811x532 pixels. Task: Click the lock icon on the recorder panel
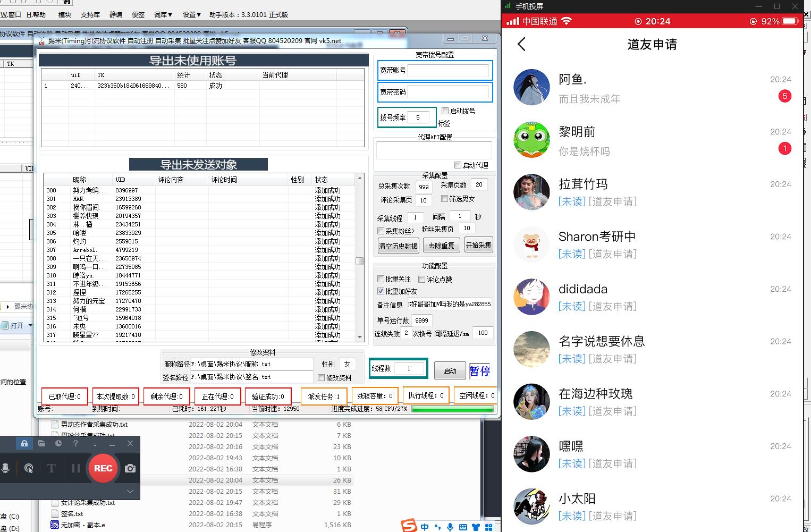point(24,443)
